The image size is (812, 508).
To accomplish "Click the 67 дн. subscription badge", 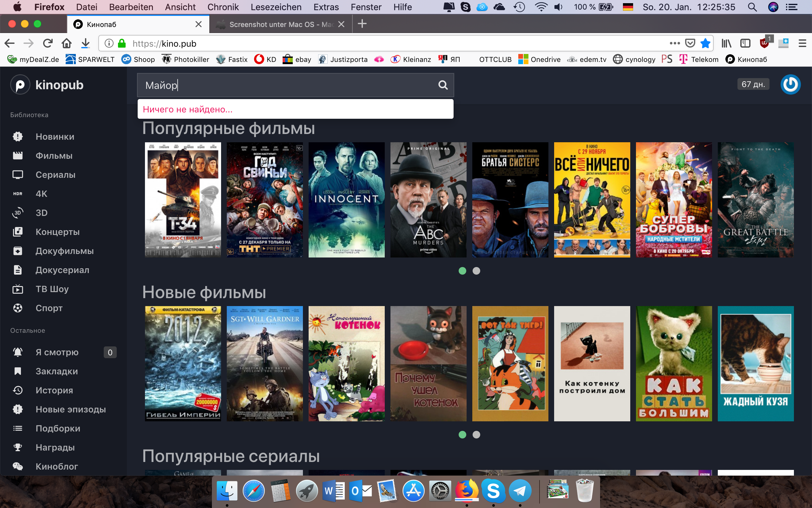I will (x=753, y=84).
